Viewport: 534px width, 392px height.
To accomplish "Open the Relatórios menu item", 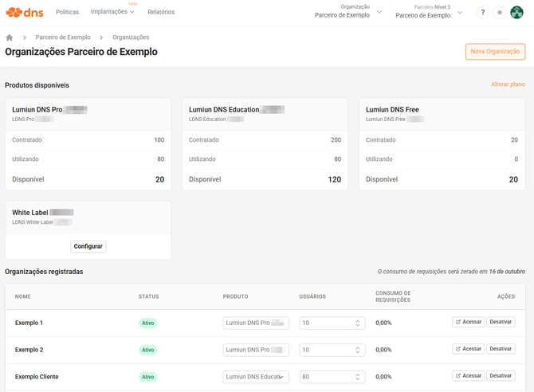I will pyautogui.click(x=161, y=13).
